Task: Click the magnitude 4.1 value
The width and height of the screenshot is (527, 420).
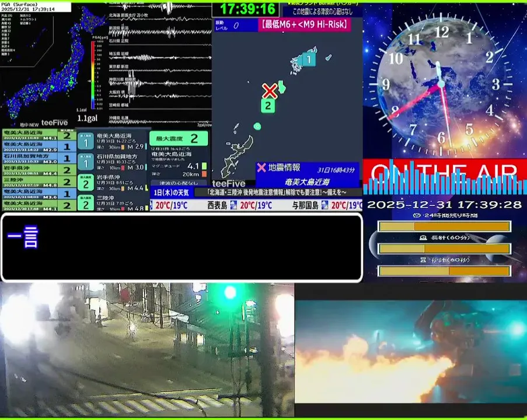Action: [193, 166]
